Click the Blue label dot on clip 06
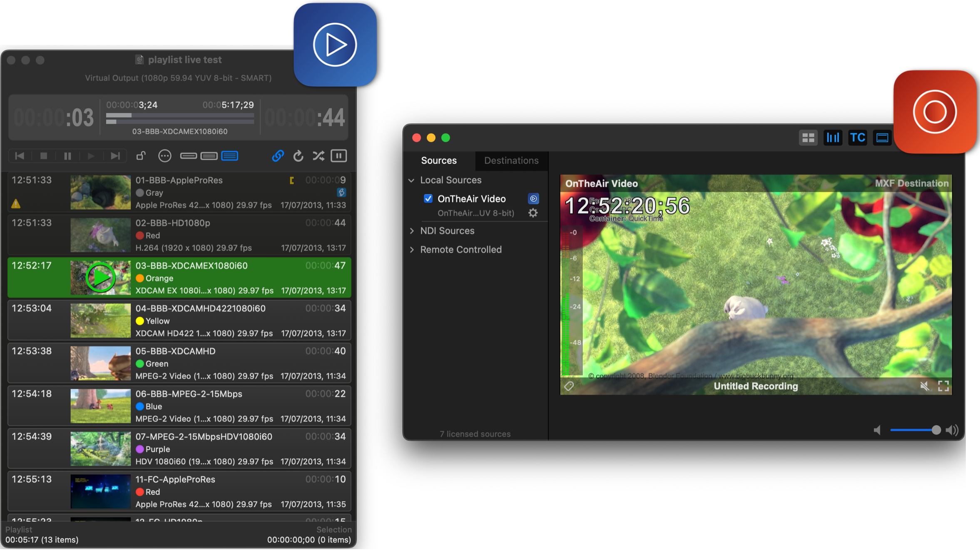Screen dimensions: 980x550 (140, 406)
